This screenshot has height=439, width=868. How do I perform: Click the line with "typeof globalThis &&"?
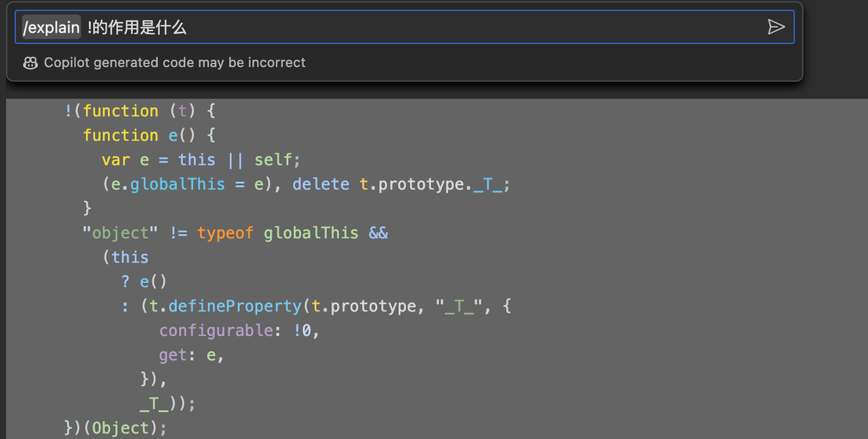tap(235, 233)
